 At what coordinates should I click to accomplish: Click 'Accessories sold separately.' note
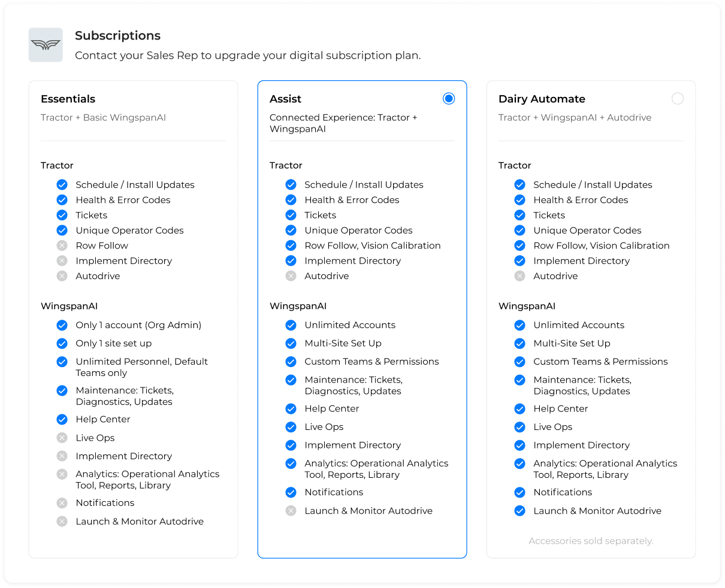pos(591,541)
